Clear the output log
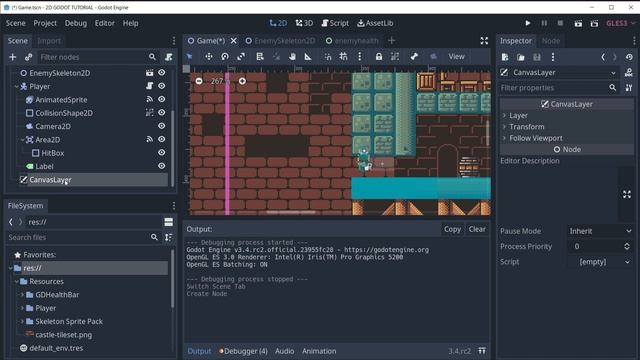 [477, 229]
